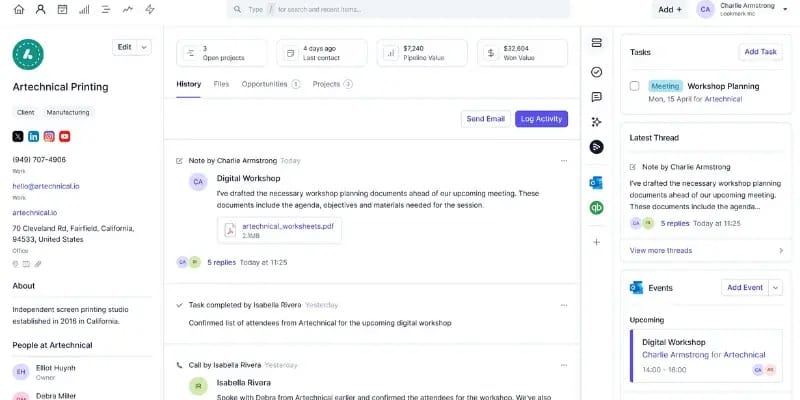800x400 pixels.
Task: Open the artechnical_worksheets.pdf file icon
Action: pos(230,231)
